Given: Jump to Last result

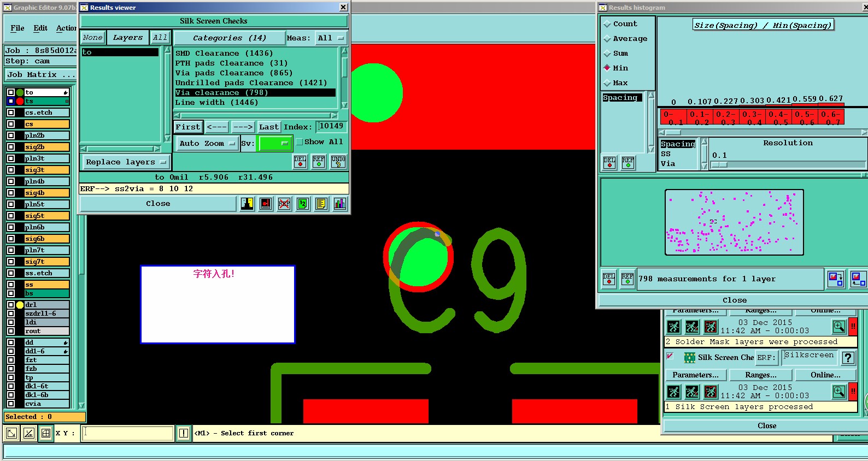Looking at the screenshot, I should click(x=269, y=127).
